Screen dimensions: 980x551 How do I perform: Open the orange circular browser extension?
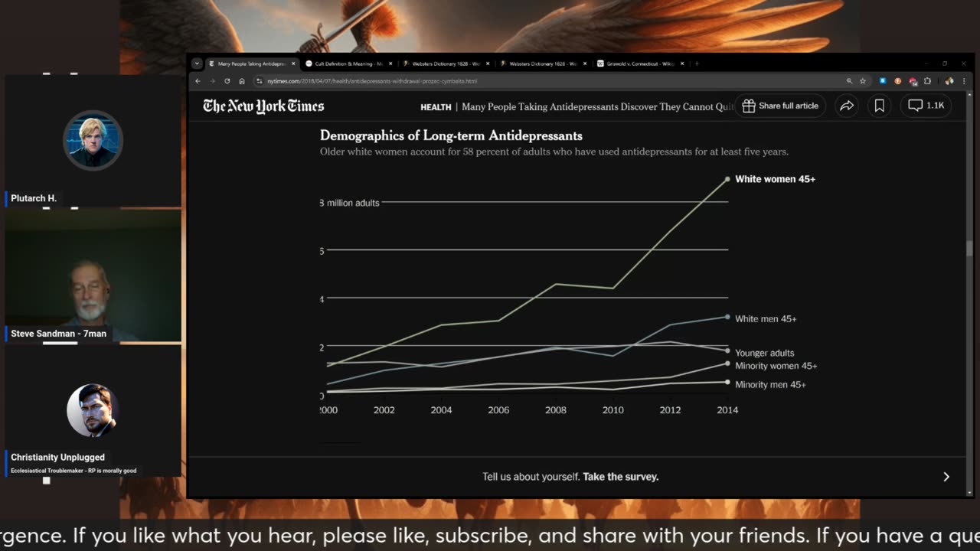coord(898,80)
